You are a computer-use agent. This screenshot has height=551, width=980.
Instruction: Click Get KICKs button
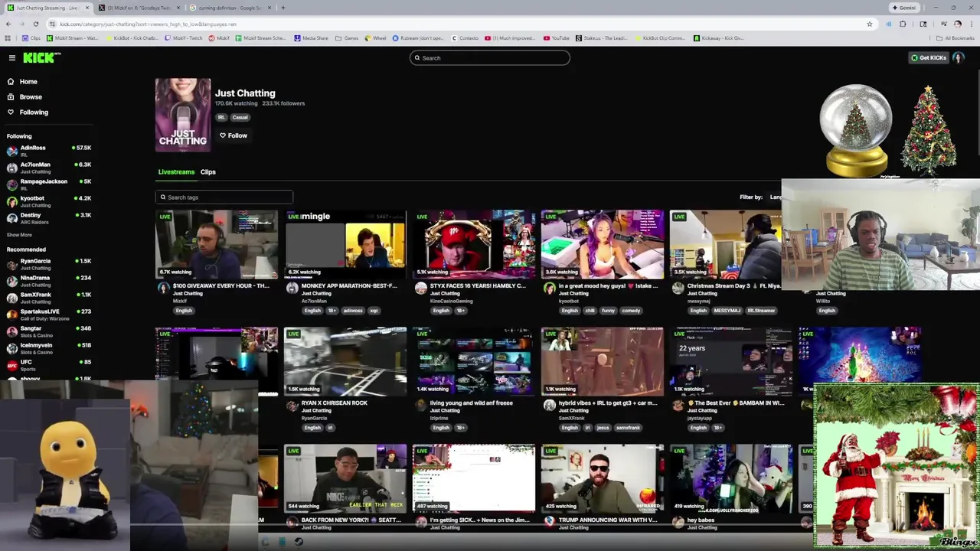928,57
